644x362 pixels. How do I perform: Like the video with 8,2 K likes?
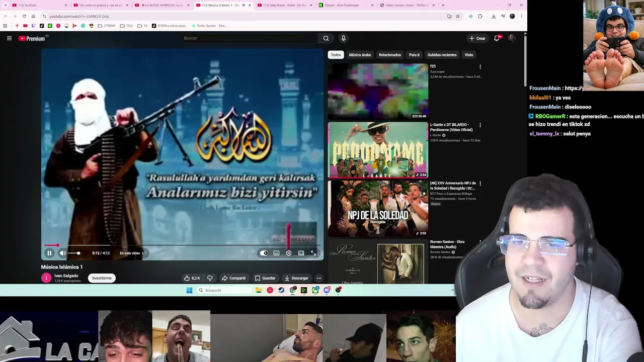(192, 278)
